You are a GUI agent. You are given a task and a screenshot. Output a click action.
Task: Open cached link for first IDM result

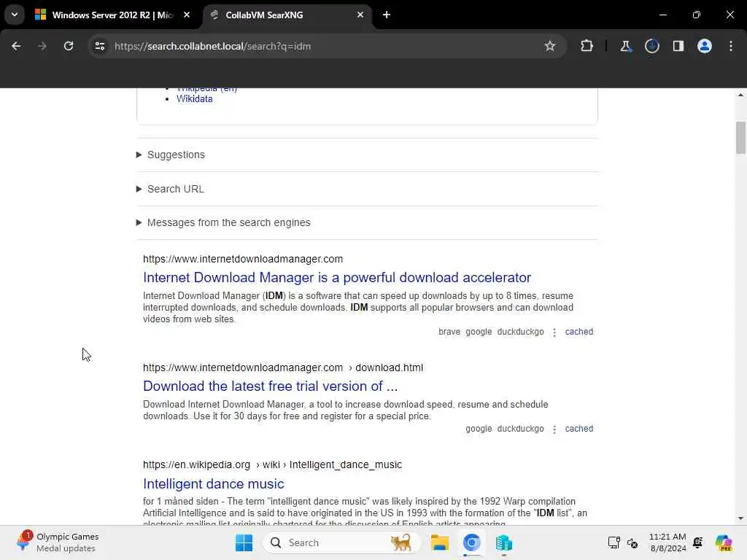pos(578,332)
